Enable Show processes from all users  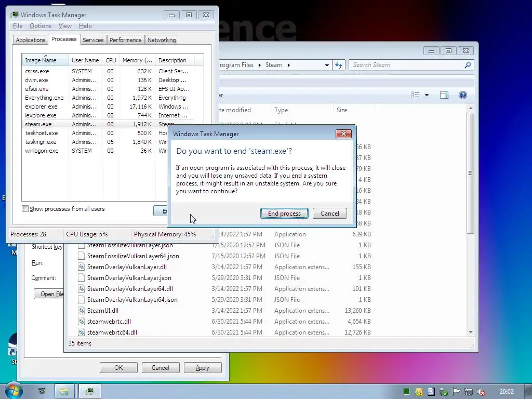25,209
